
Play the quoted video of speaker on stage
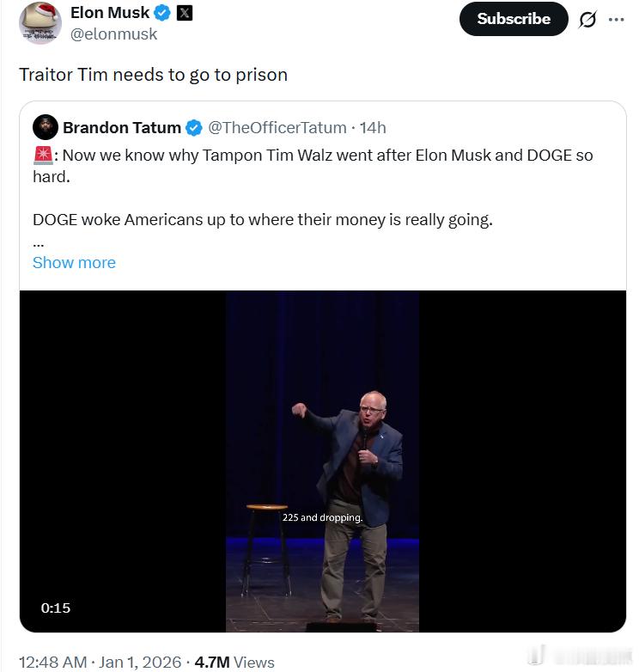pos(322,460)
